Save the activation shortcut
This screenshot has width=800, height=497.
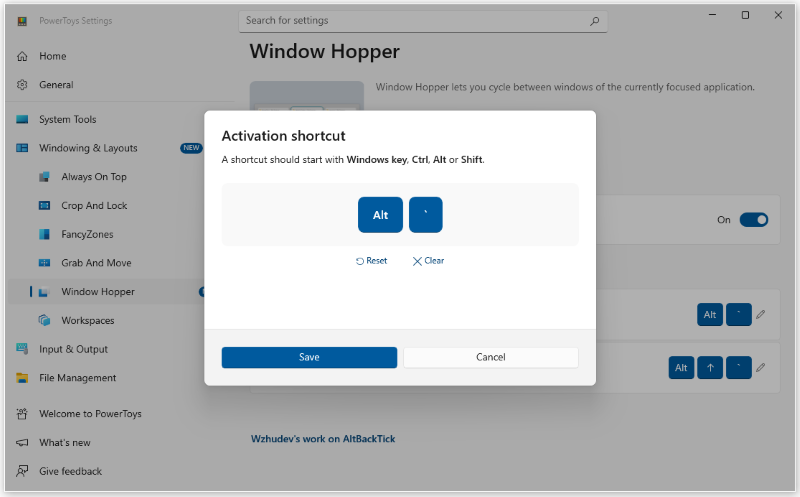(309, 357)
